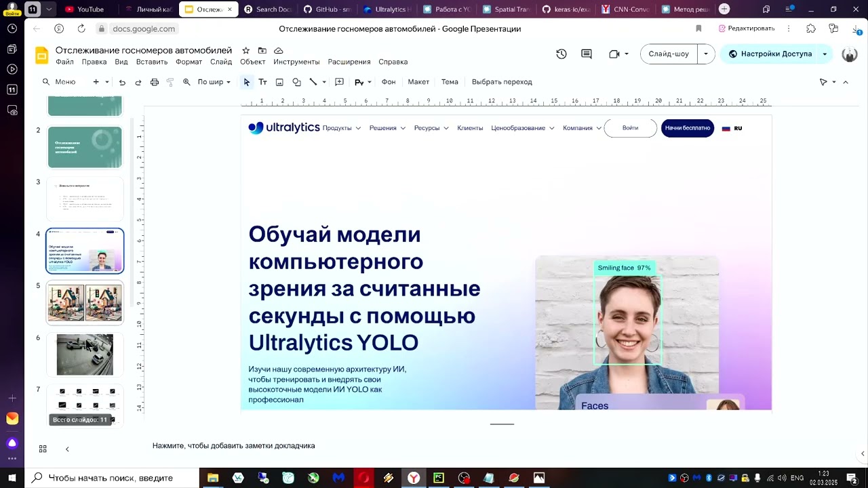The width and height of the screenshot is (868, 488).
Task: Open the Слайд menu
Action: tap(221, 62)
